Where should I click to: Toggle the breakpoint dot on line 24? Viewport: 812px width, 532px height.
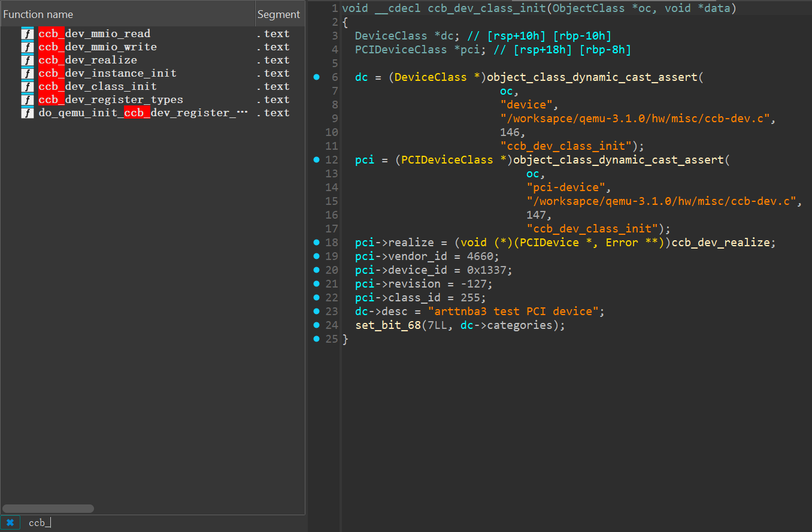pos(317,325)
